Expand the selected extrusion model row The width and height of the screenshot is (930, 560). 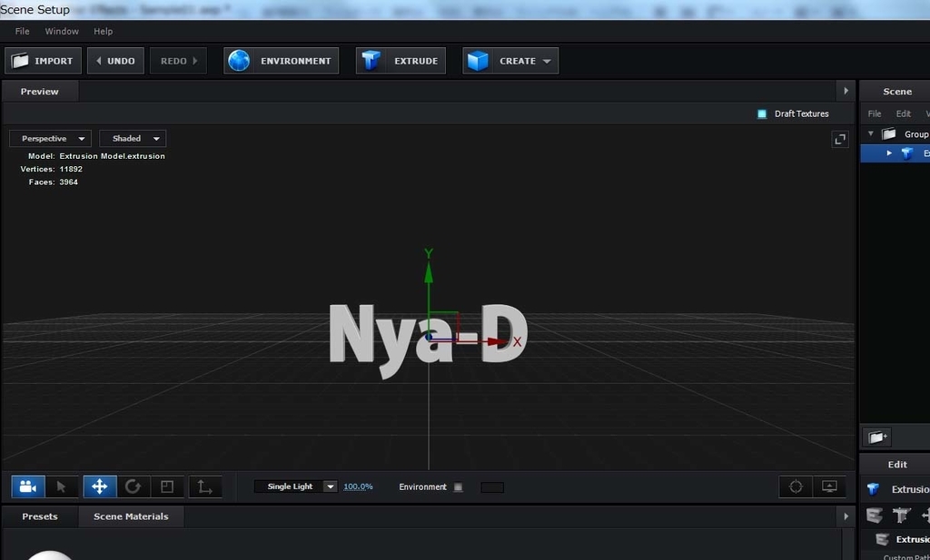(889, 153)
